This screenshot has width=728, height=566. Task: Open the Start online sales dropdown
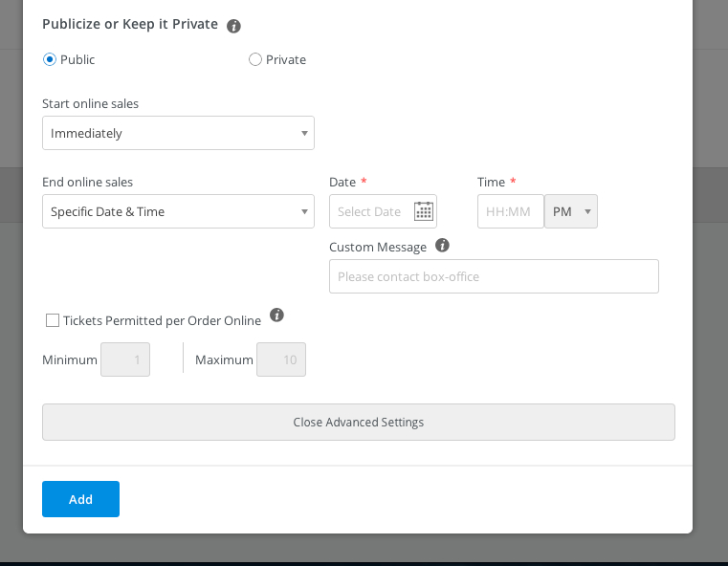coord(178,133)
